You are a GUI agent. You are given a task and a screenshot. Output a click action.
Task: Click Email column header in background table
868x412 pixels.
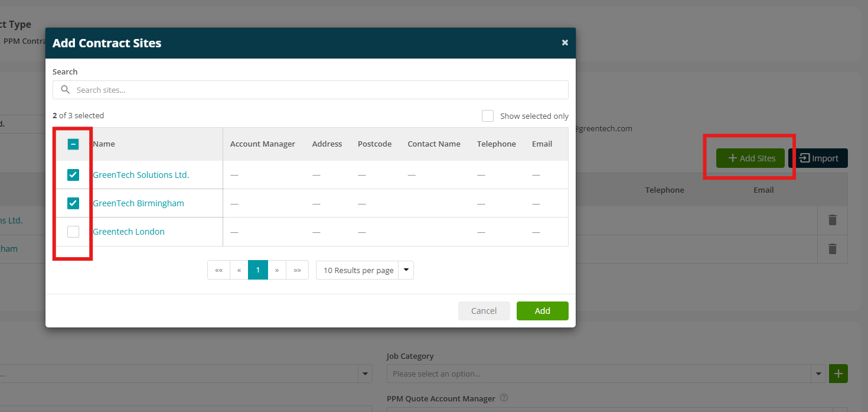(763, 190)
